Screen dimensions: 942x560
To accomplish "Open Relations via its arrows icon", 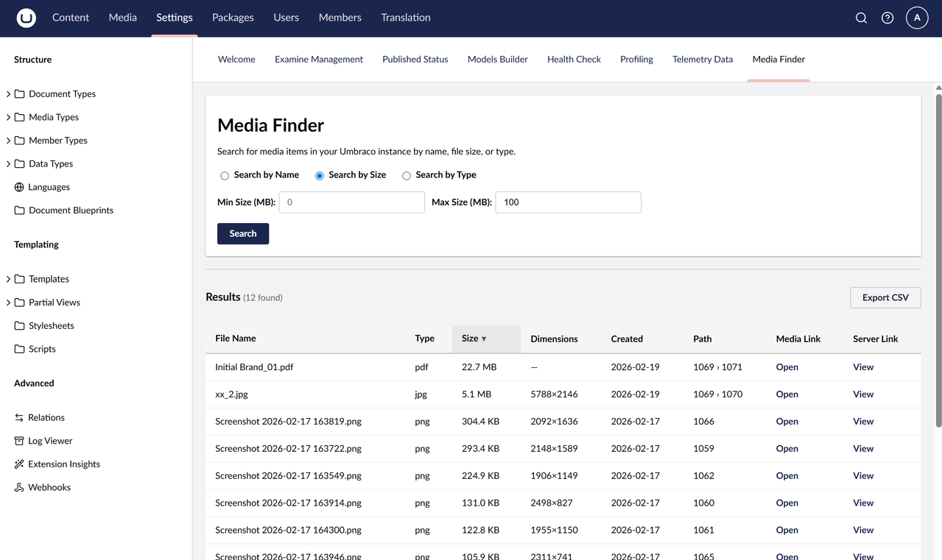I will tap(19, 417).
